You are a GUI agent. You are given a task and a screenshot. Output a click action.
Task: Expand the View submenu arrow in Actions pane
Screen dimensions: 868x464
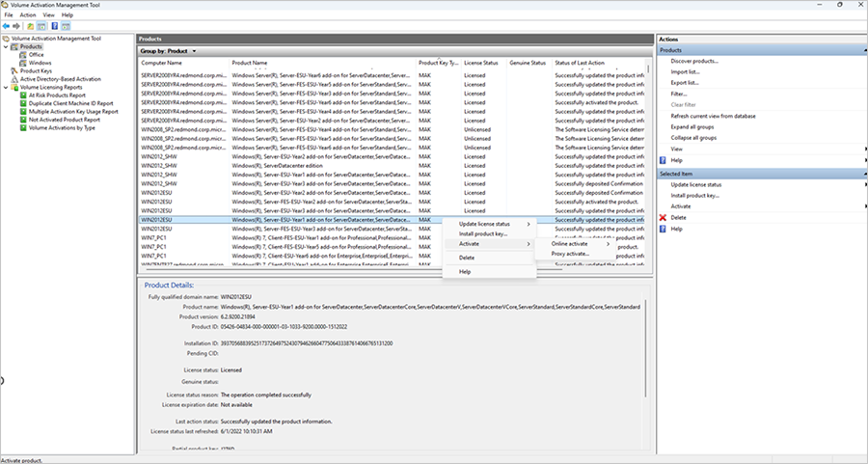pos(865,150)
